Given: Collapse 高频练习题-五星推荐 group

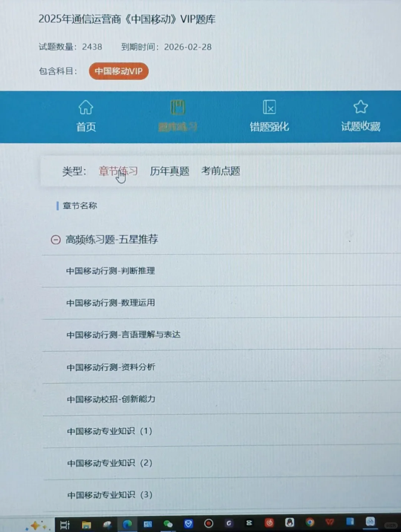Looking at the screenshot, I should point(56,240).
